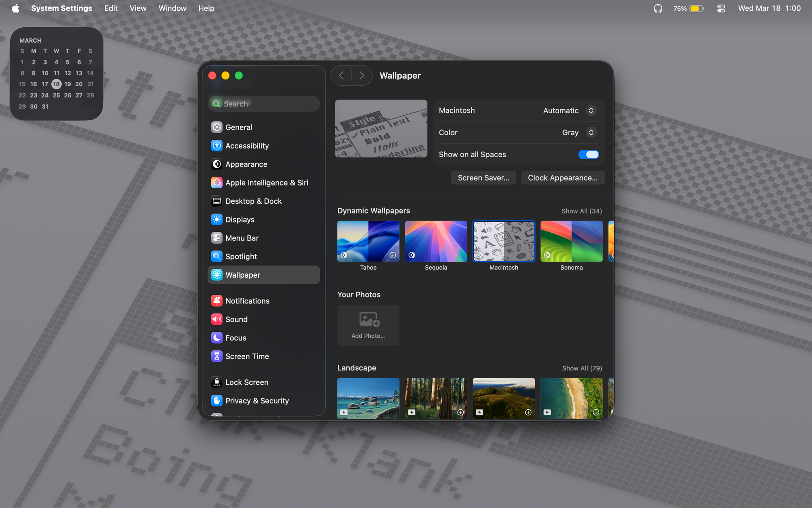Open the Window menu

point(172,9)
